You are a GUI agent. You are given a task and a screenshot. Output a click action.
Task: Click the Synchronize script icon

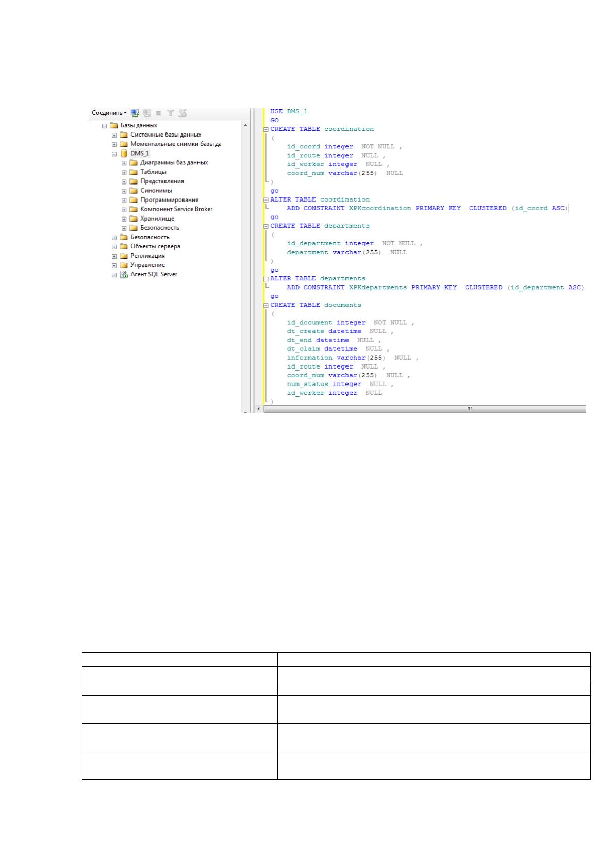point(182,112)
